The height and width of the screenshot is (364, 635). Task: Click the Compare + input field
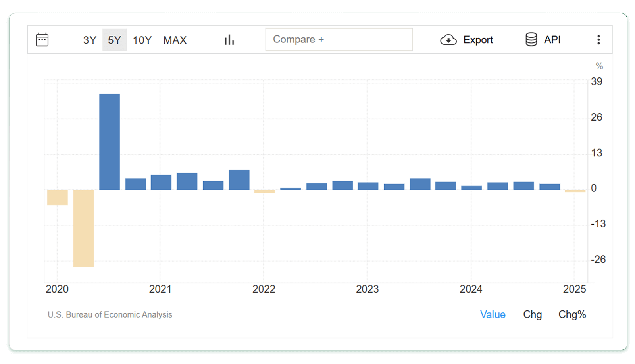click(339, 39)
